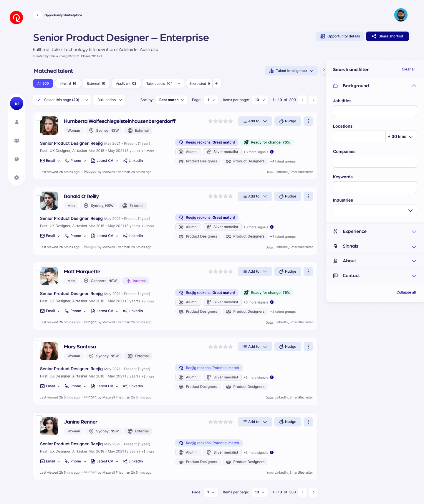This screenshot has width=424, height=504.
Task: Select Ronald O'Reilly's card checkbox
Action: 39,193
